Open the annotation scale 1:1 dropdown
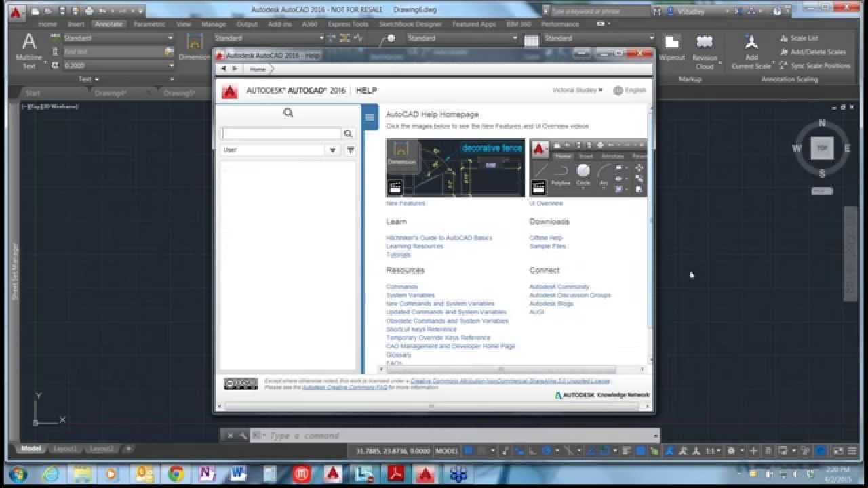The width and height of the screenshot is (868, 488). (x=714, y=450)
